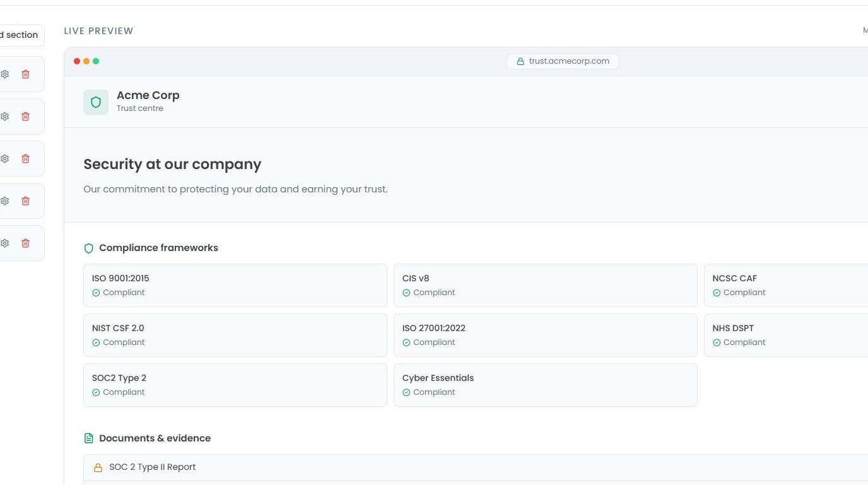
Task: Open settings gear for the fourth section row
Action: pos(5,201)
